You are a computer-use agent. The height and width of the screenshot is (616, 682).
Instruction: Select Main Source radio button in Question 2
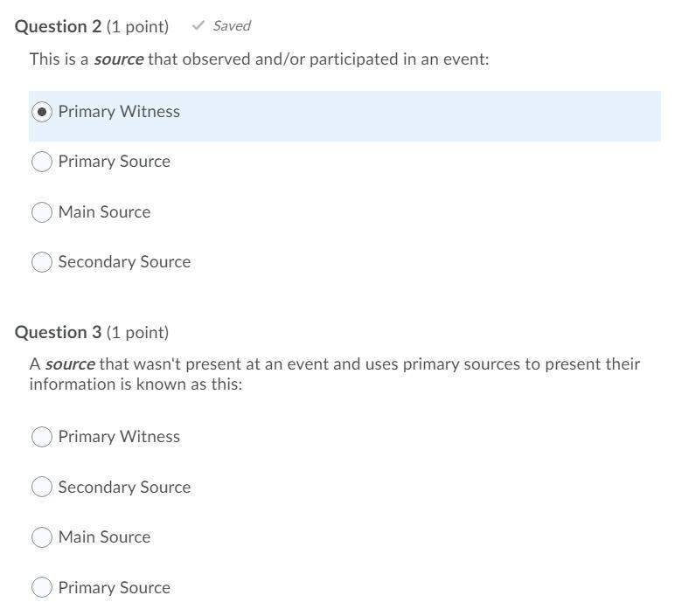[x=41, y=212]
